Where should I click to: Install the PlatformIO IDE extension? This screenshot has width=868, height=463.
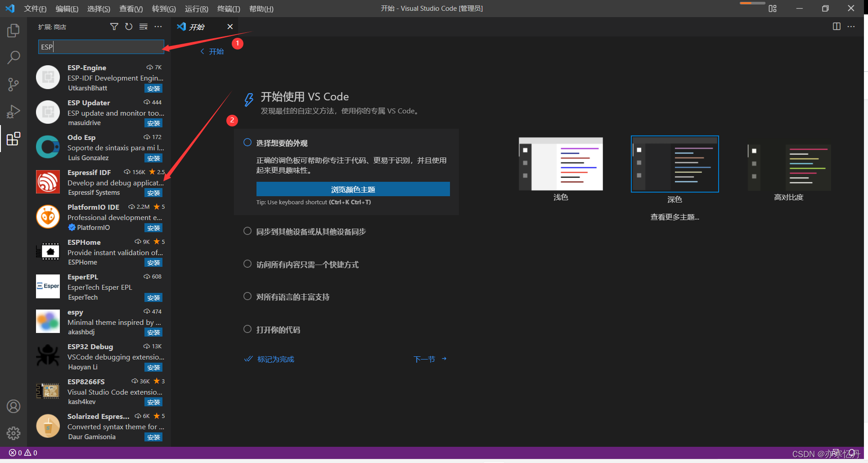coord(153,228)
